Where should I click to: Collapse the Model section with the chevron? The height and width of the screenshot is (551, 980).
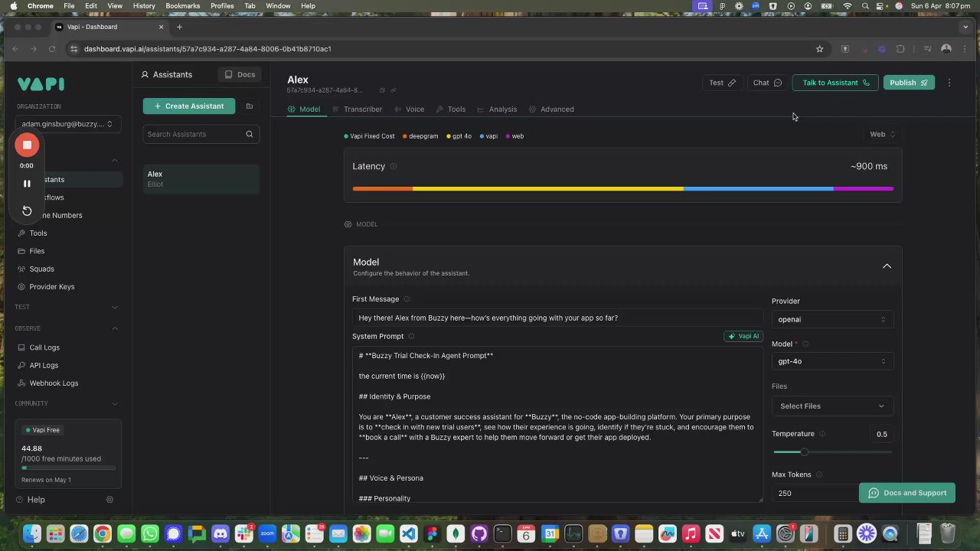coord(887,266)
